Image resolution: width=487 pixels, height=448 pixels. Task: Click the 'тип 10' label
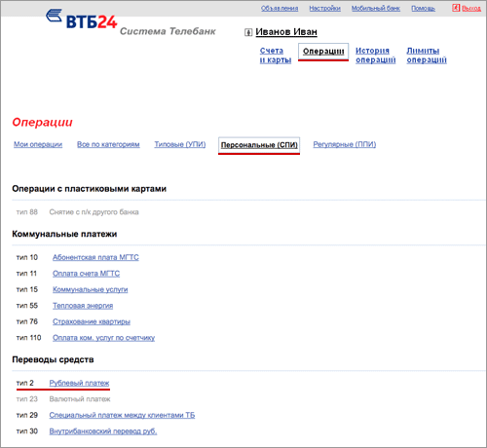(x=27, y=257)
